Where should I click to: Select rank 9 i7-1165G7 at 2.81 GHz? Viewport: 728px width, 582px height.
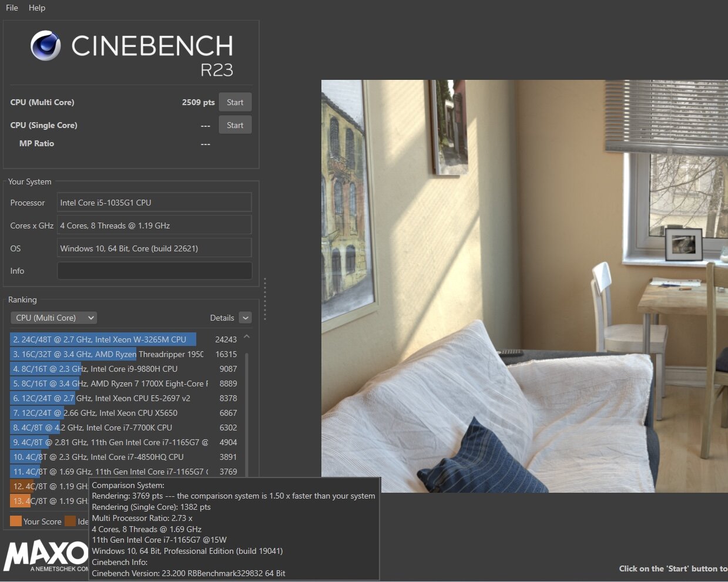click(x=124, y=442)
